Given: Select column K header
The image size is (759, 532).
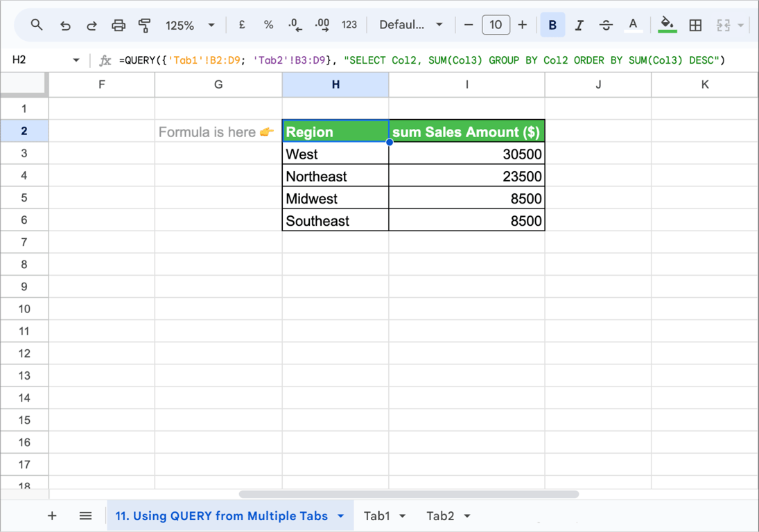Looking at the screenshot, I should 705,85.
